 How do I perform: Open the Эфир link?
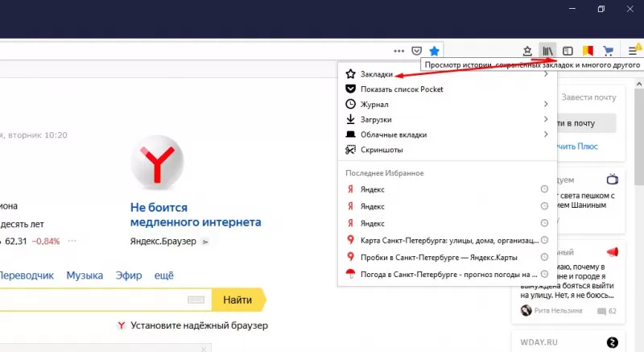(129, 275)
